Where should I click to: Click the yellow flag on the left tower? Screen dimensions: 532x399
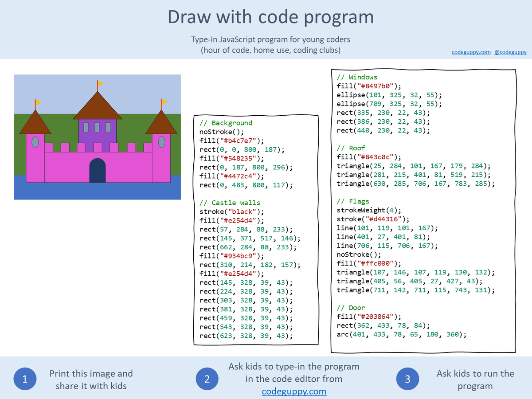tap(38, 102)
